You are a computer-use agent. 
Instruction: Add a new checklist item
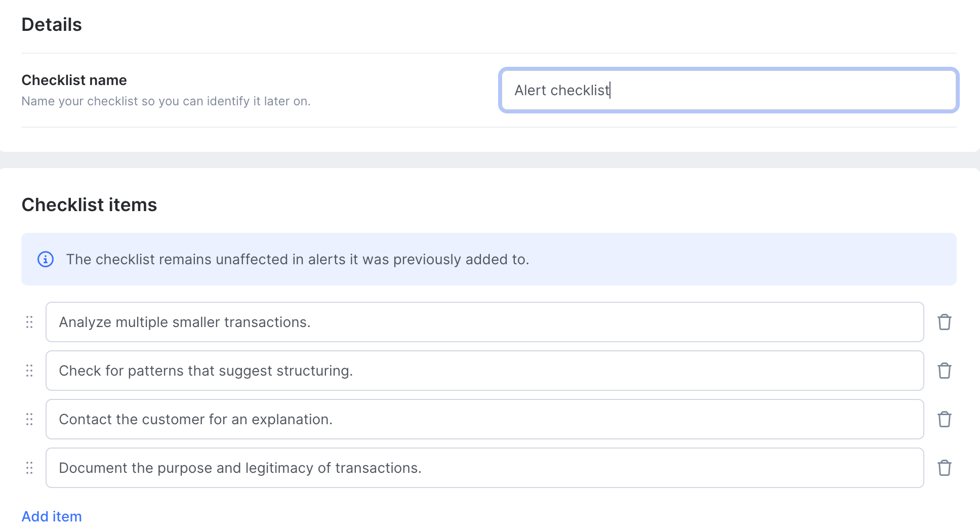(x=52, y=516)
